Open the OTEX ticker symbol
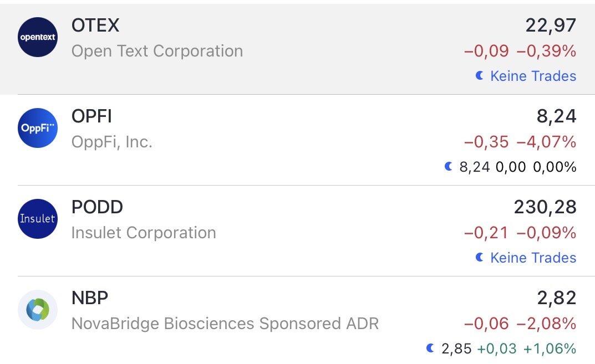The width and height of the screenshot is (595, 364). pos(95,25)
